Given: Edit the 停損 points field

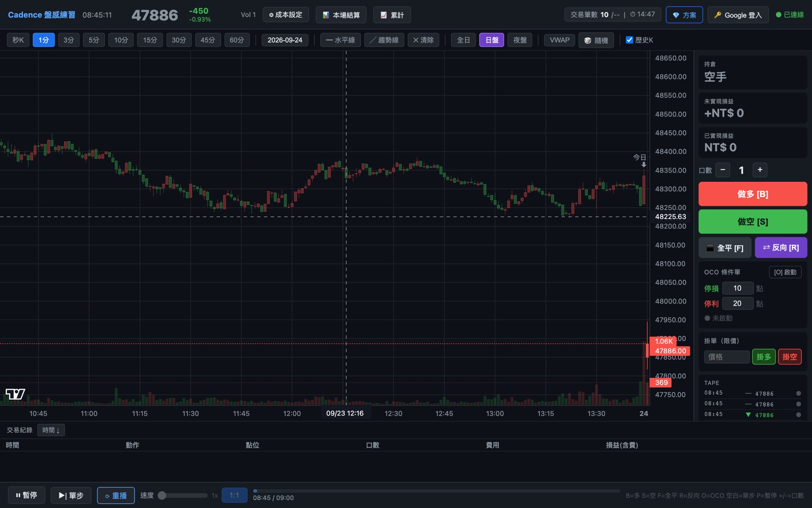Looking at the screenshot, I should [x=737, y=288].
